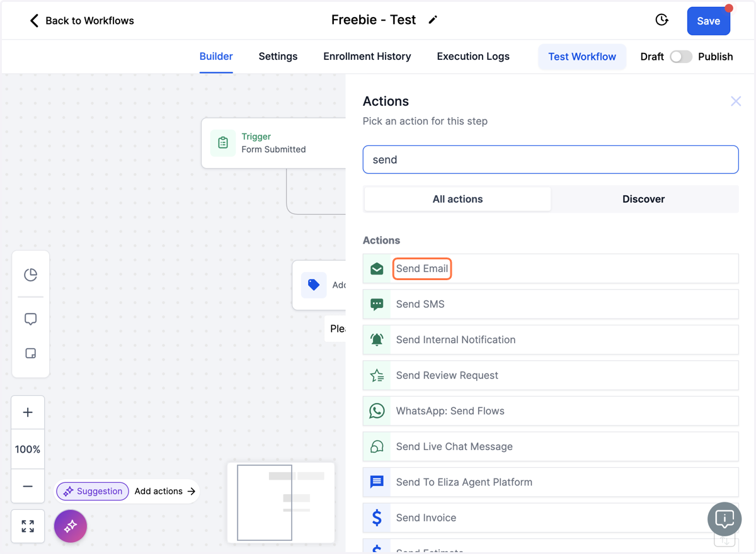756x554 pixels.
Task: Choose the Send Email action label
Action: pyautogui.click(x=422, y=269)
